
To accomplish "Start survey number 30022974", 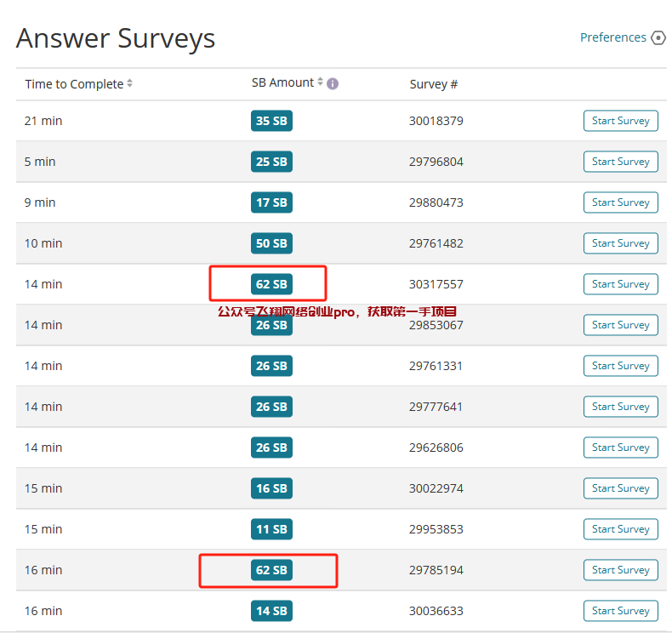I will point(620,488).
